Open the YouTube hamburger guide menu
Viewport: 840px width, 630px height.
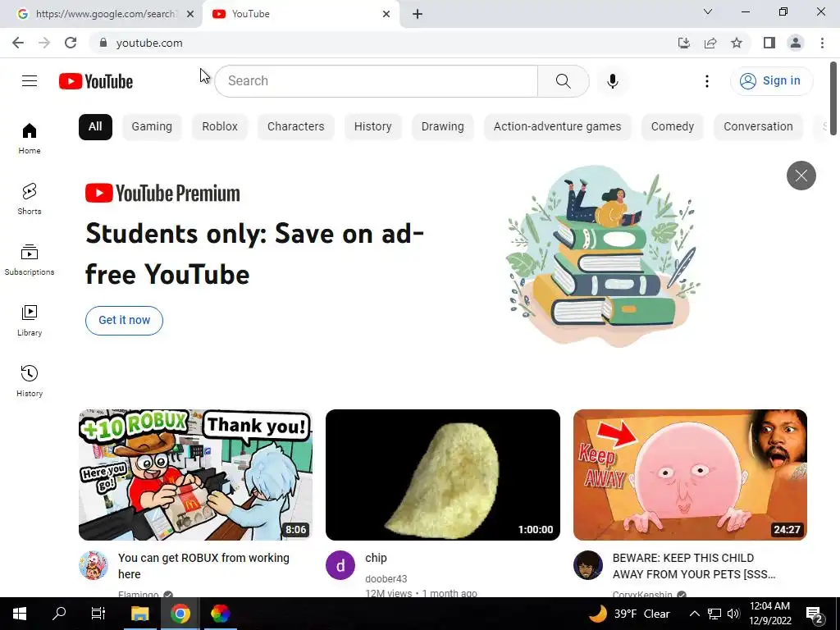pos(30,81)
